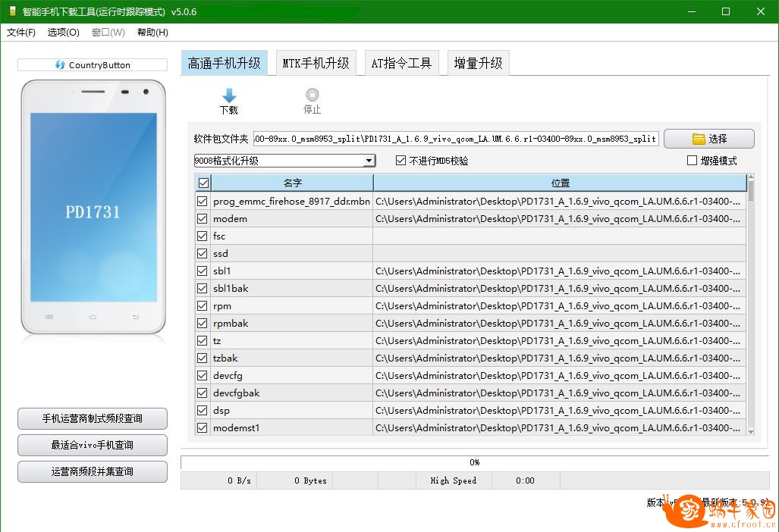Click the scrollbar down arrow of table
The image size is (779, 532).
tap(751, 432)
